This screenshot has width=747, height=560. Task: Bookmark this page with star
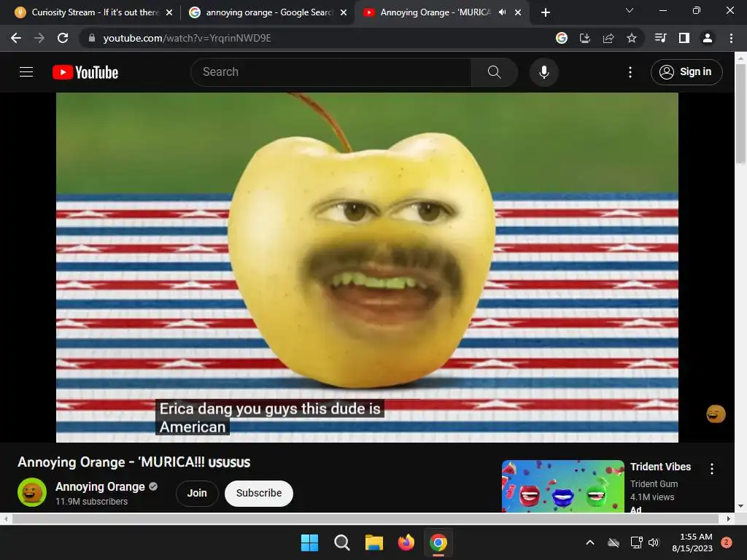[631, 38]
